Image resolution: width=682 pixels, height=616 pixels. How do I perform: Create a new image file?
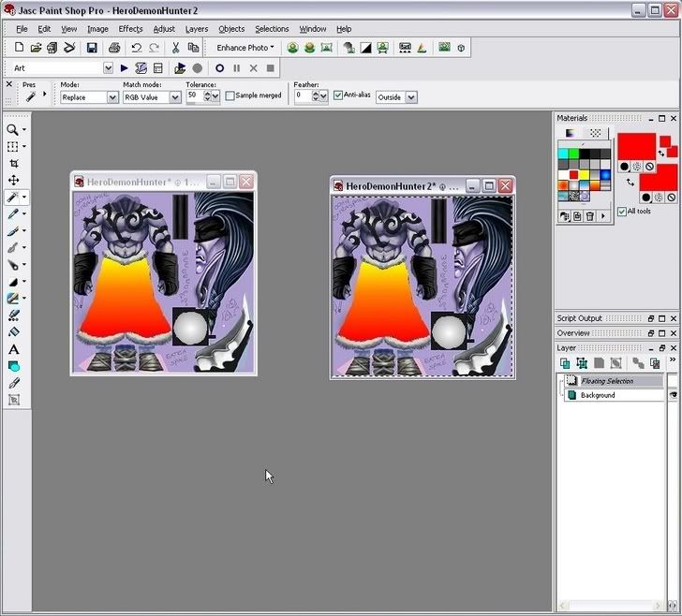(x=19, y=48)
